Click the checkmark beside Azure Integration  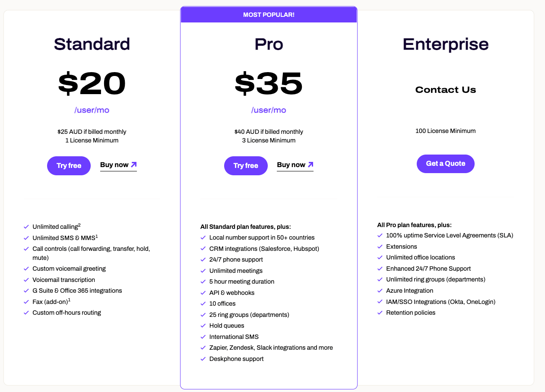[380, 291]
